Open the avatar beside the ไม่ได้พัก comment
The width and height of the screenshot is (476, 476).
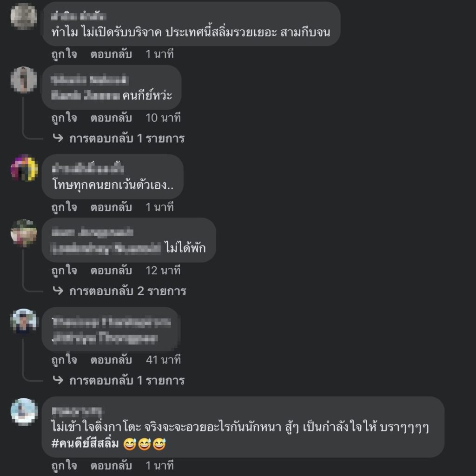click(24, 232)
